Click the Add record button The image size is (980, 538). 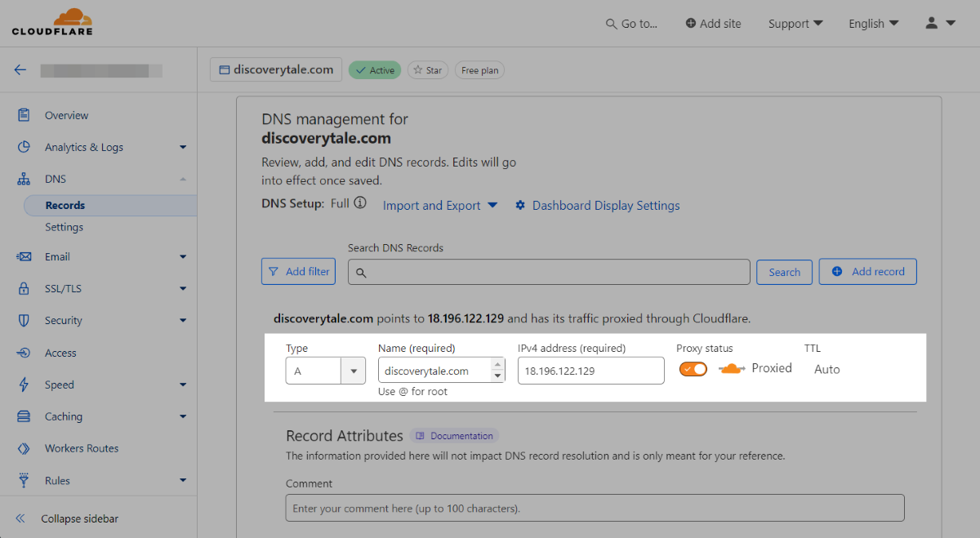(868, 271)
